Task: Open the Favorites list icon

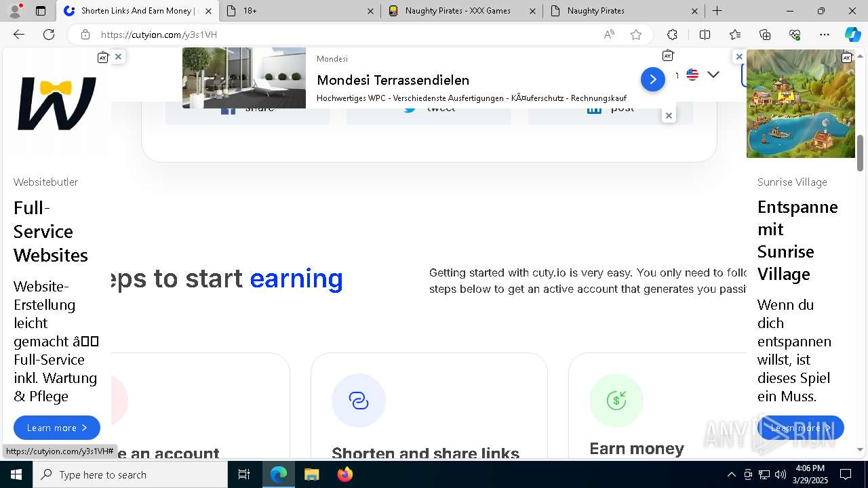Action: pos(735,35)
